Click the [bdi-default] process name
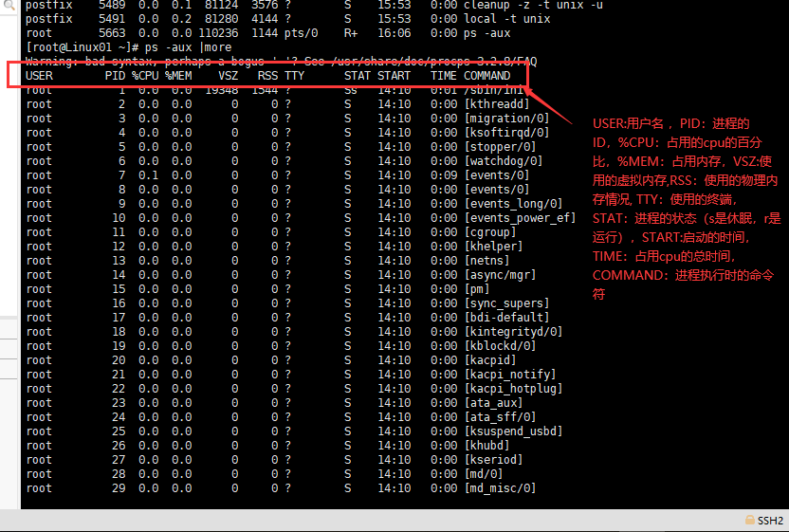 [507, 318]
